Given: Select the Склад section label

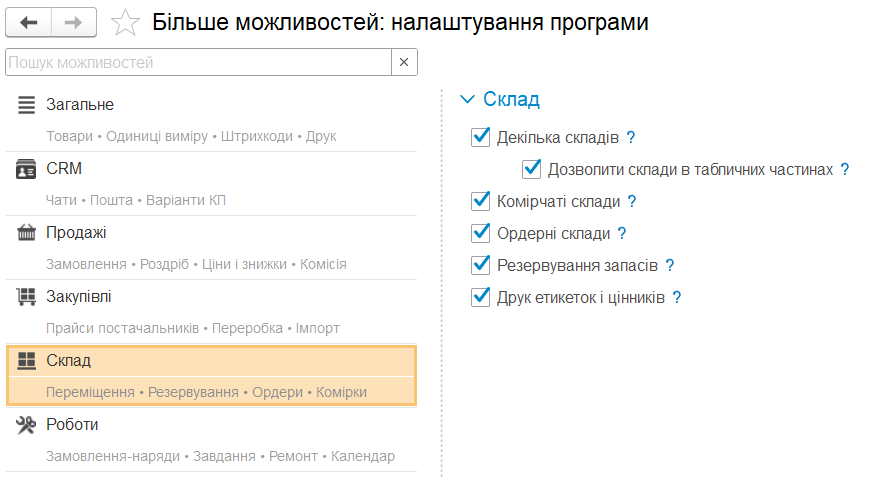Looking at the screenshot, I should coord(68,361).
